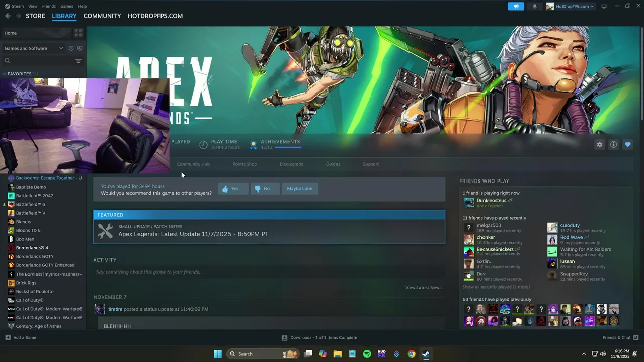
Task: Open the View menu
Action: tap(33, 6)
